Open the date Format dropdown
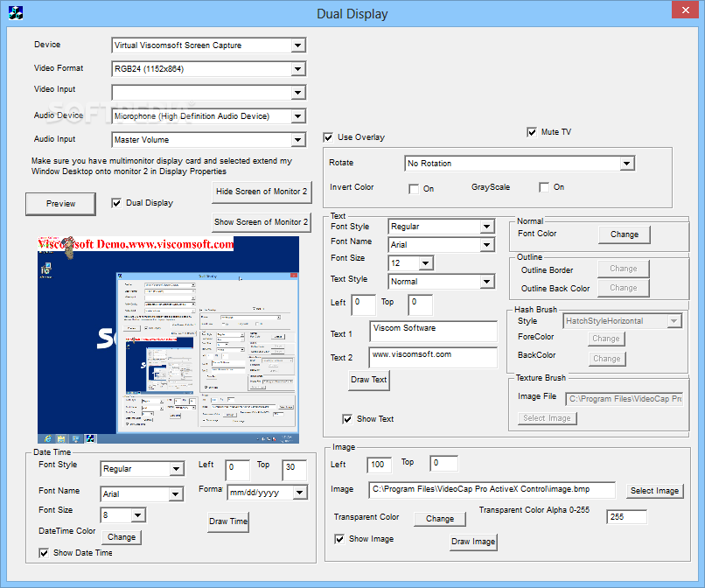The width and height of the screenshot is (705, 588). 300,493
